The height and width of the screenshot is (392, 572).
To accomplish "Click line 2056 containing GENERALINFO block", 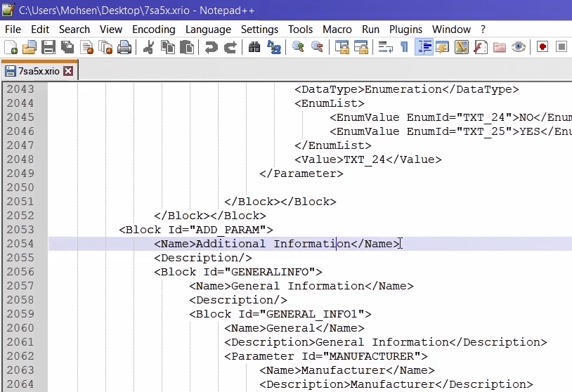I will [x=238, y=272].
